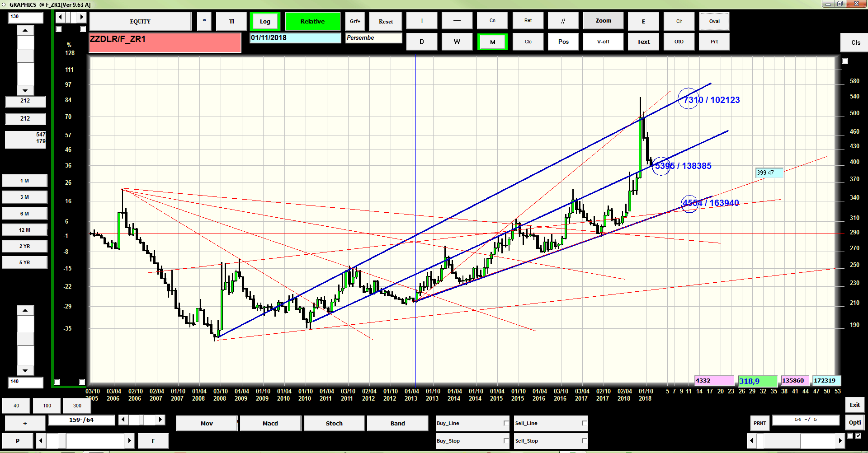This screenshot has height=453, width=868.
Task: Click the P button at bottom left
Action: 18,441
